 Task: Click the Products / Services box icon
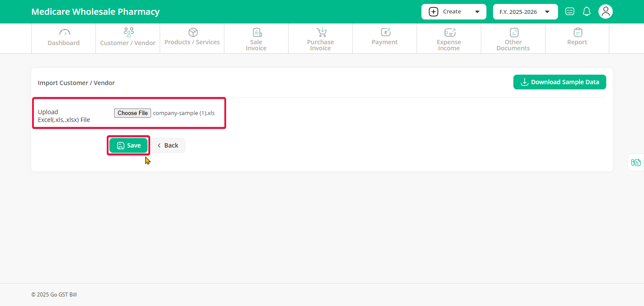click(193, 32)
